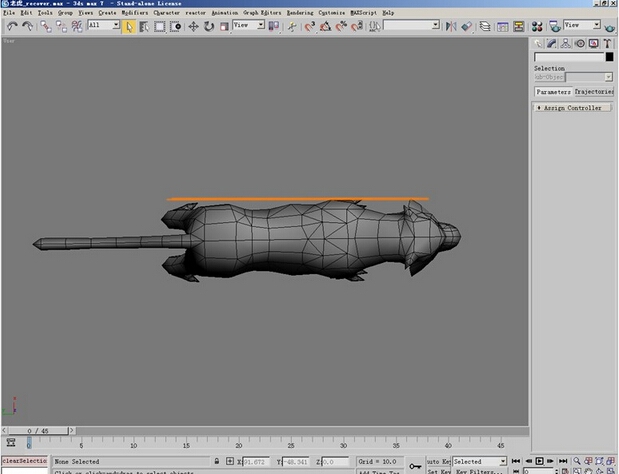Viewport: 619px width, 474px height.
Task: Open the Edit menu
Action: pyautogui.click(x=26, y=13)
